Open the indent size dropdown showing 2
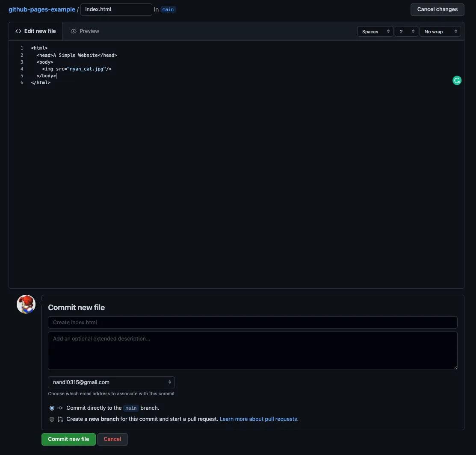The height and width of the screenshot is (455, 476). (405, 31)
